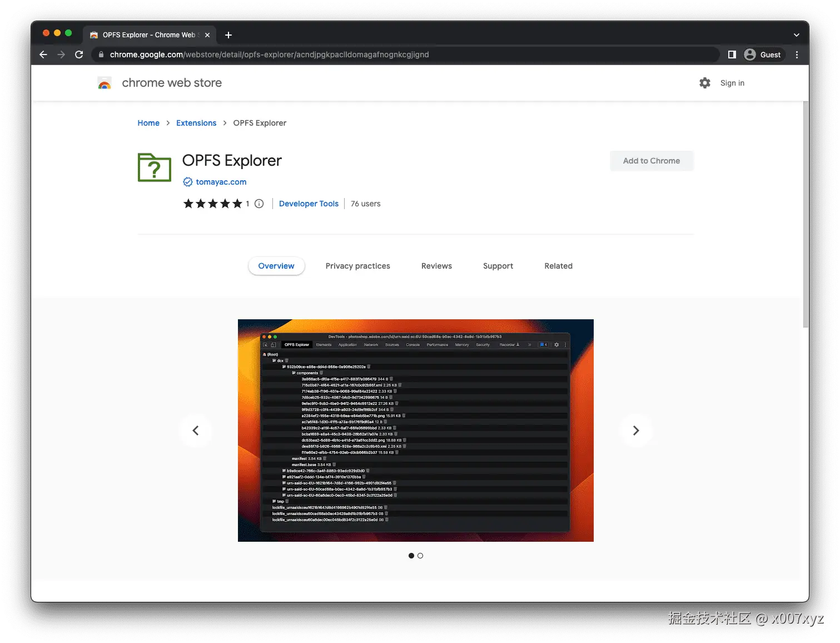Open the Chrome three-dot menu

[x=797, y=55]
